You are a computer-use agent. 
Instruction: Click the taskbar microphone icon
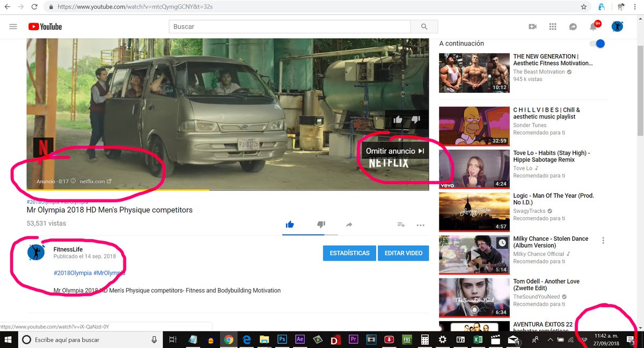click(155, 339)
